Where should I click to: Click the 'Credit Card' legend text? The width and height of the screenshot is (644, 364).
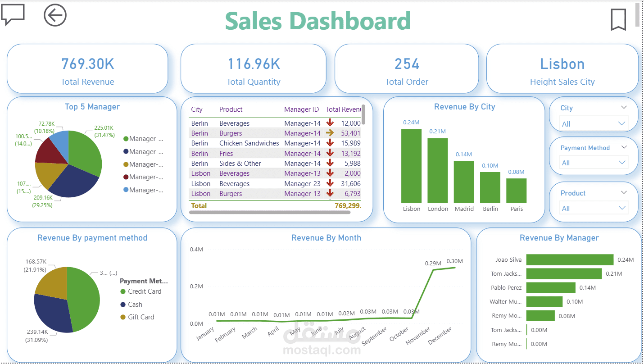(145, 291)
